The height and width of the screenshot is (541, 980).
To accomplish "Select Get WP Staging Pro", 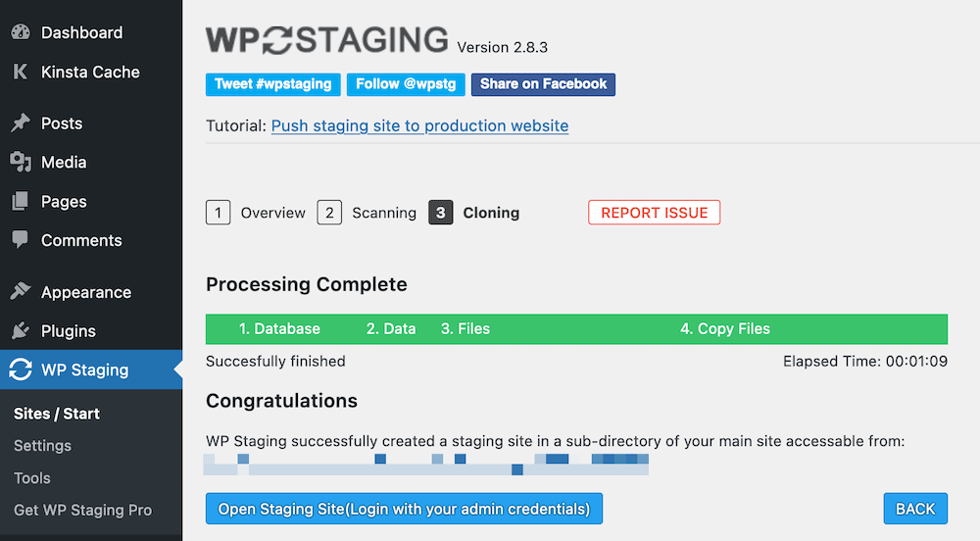I will (x=83, y=511).
